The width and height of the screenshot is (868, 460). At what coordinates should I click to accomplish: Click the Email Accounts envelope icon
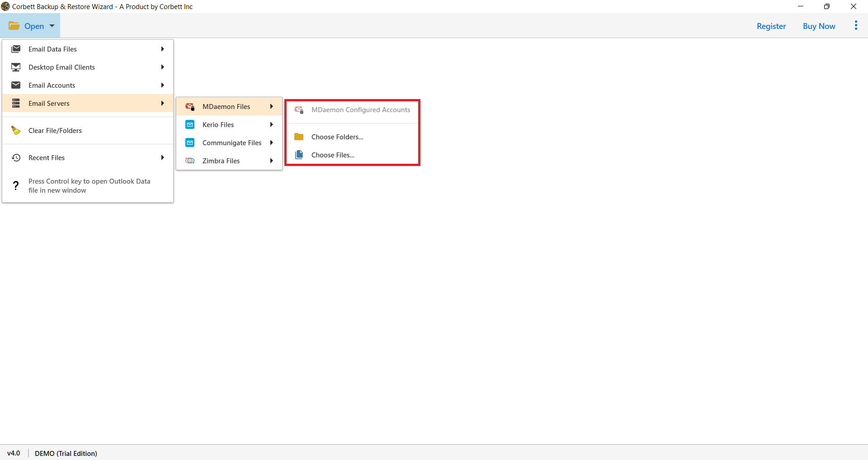(16, 85)
